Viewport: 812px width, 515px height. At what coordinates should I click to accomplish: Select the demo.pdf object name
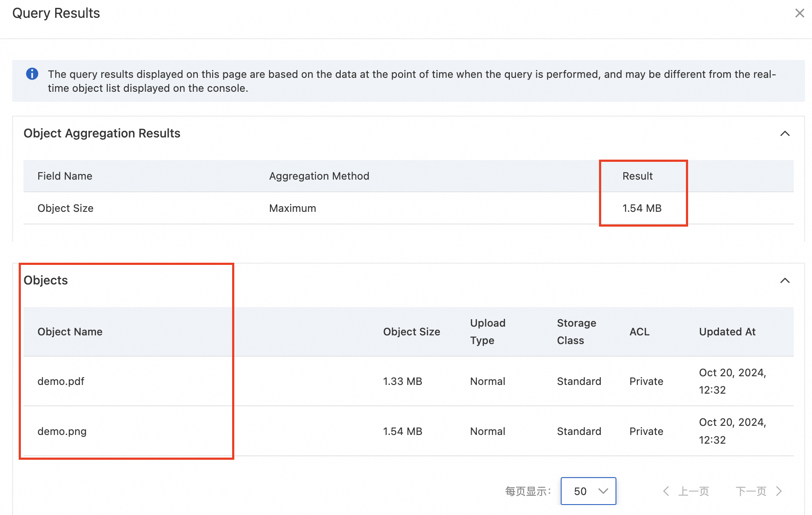click(61, 381)
